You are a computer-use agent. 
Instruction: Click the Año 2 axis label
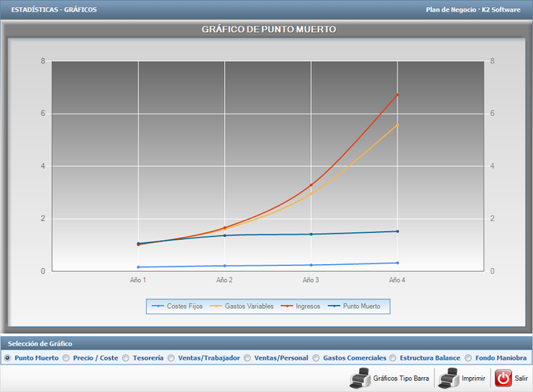[224, 280]
